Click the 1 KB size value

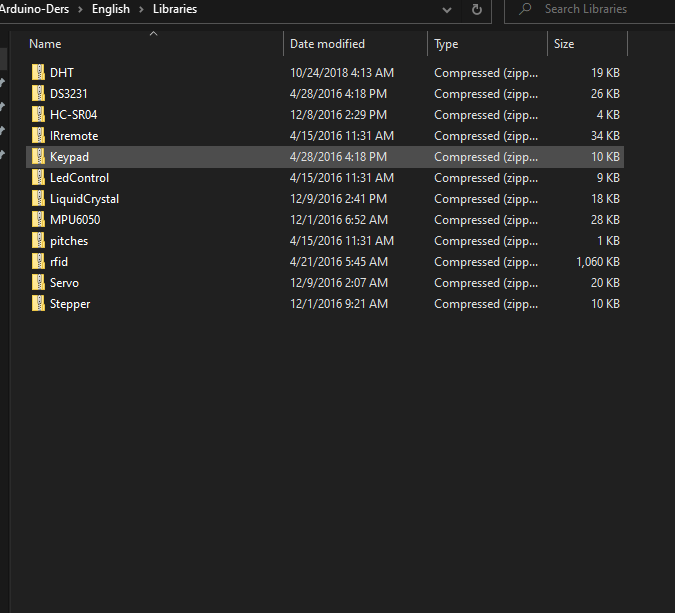[x=608, y=241]
